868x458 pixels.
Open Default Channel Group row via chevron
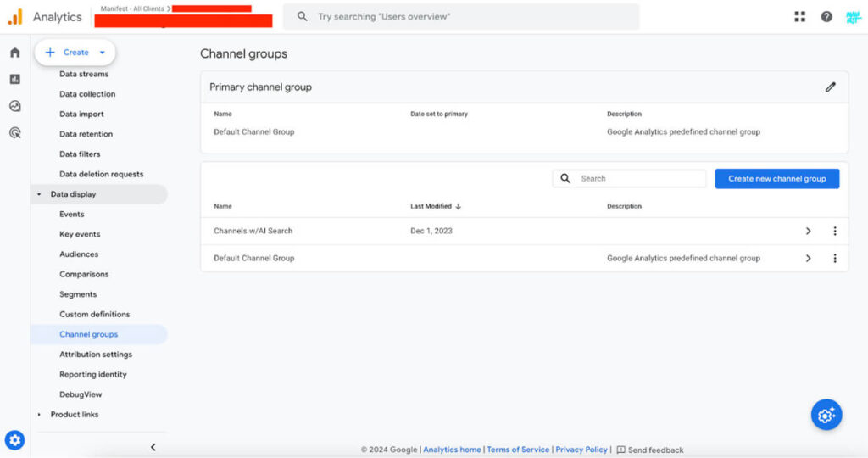click(x=808, y=258)
